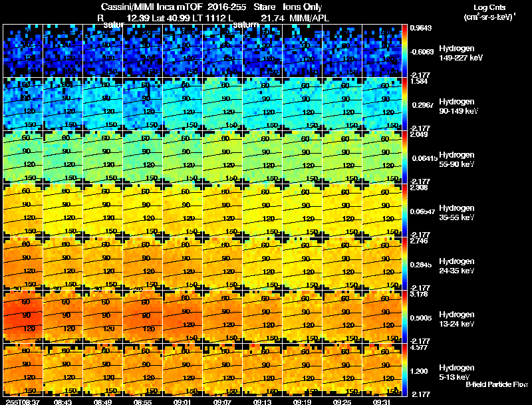Viewport: 532px width, 405px height.
Task: Click the colorbar maximum value '4.577'
Action: pos(419,348)
